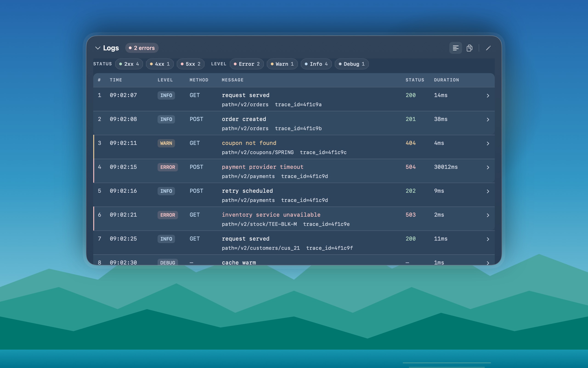Toggle the Info level filter
This screenshot has height=368, width=588.
316,64
